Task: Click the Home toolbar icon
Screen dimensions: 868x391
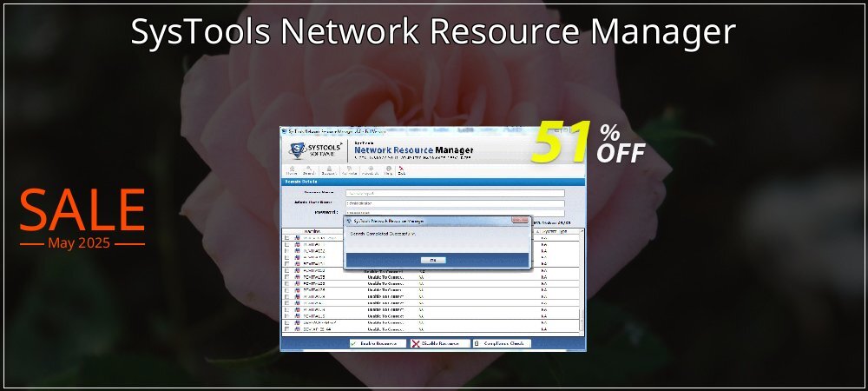Action: click(292, 170)
